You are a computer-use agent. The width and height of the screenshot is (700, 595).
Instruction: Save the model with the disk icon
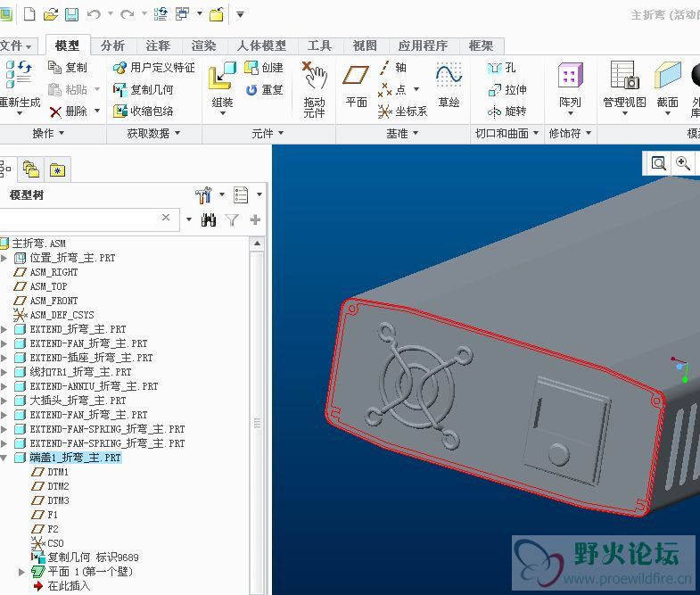click(x=72, y=14)
